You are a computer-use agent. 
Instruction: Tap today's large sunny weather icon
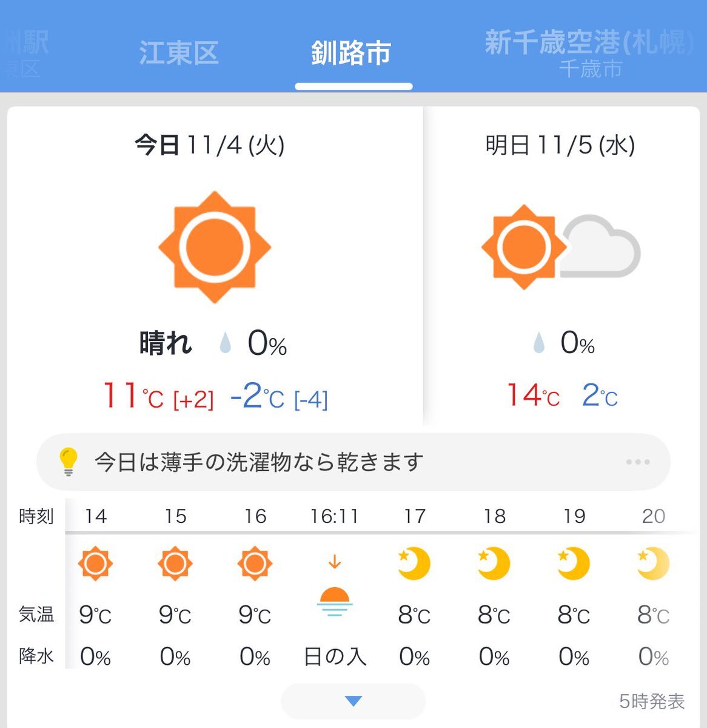[x=215, y=248]
